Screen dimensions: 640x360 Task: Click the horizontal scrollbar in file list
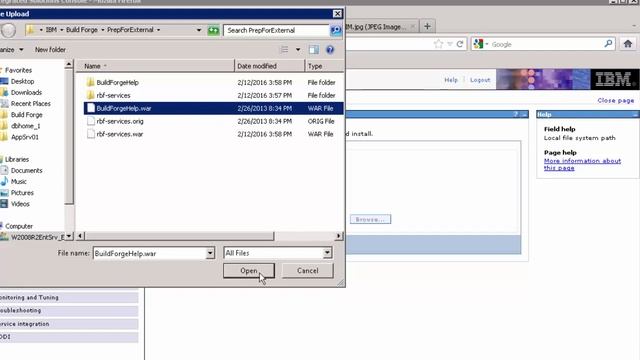(x=179, y=236)
